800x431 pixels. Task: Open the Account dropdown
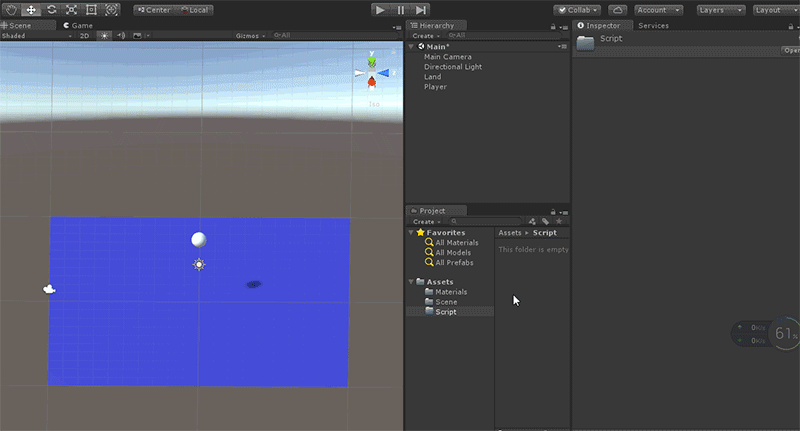[658, 10]
